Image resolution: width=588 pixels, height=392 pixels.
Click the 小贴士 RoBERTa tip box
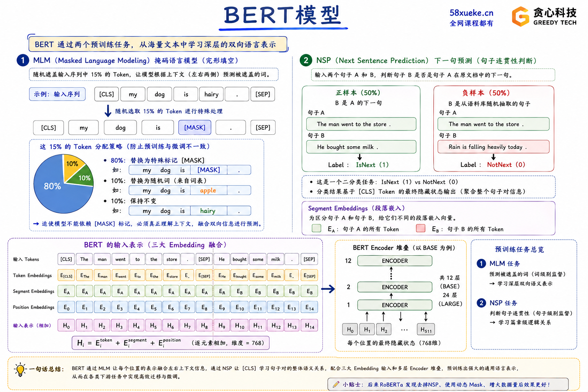tap(448, 384)
